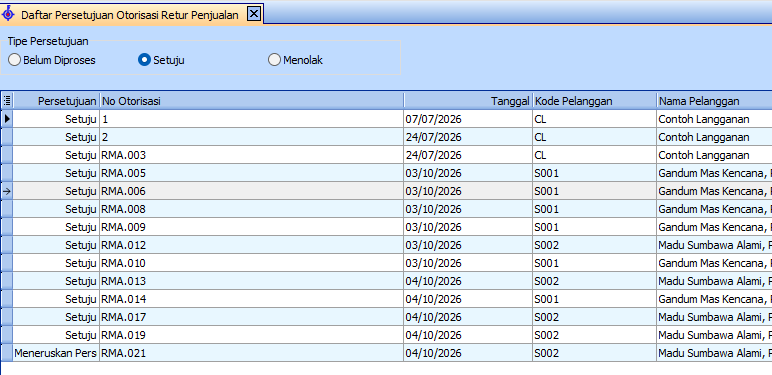Click the application icon in the tab title
This screenshot has width=772, height=375.
[x=8, y=14]
